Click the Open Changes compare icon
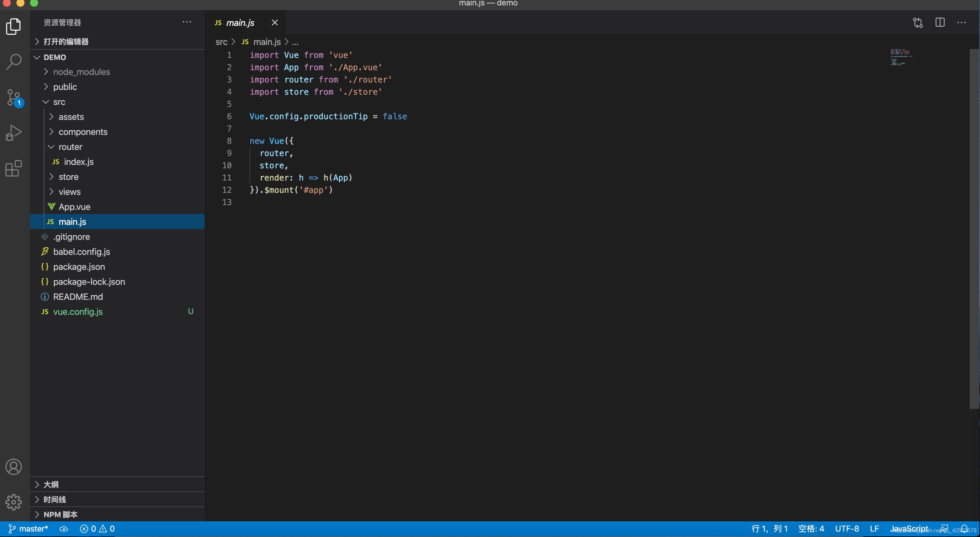The width and height of the screenshot is (980, 537). [x=918, y=23]
